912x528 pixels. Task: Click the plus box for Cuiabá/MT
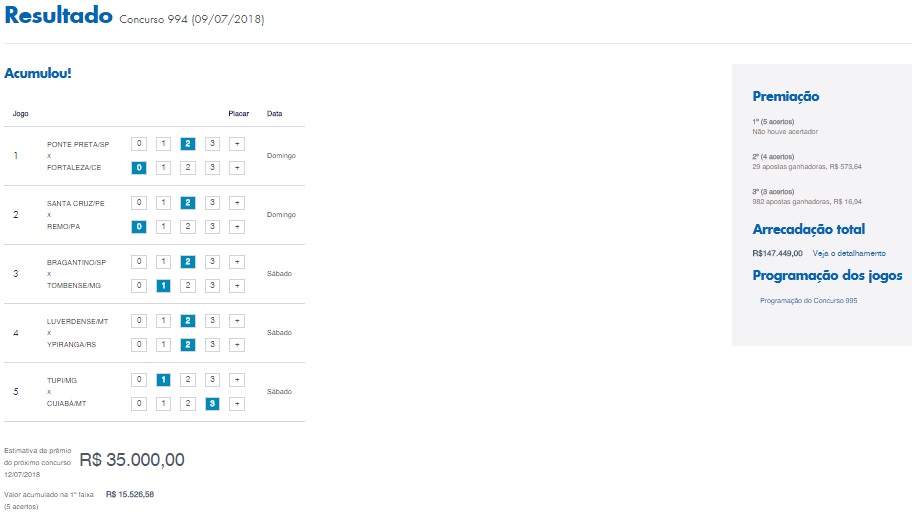(x=237, y=404)
